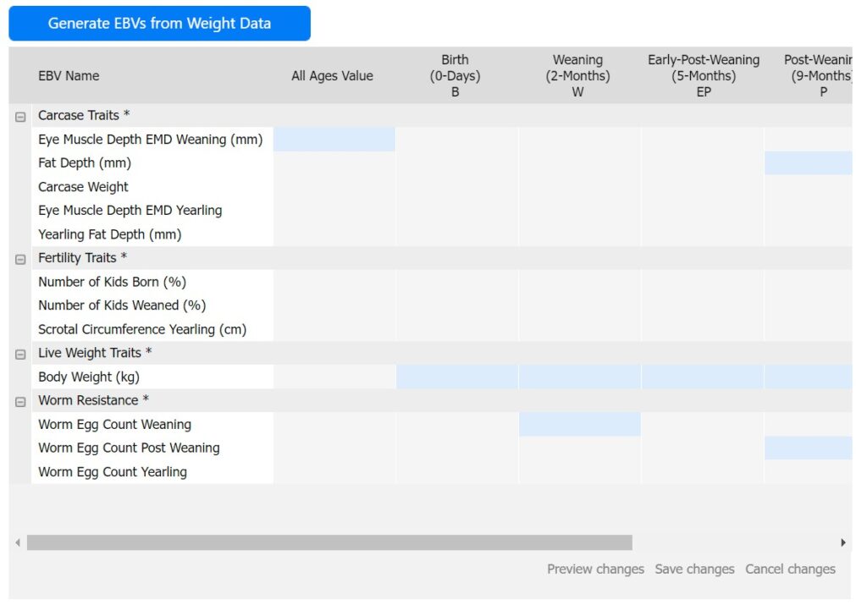Click the All Ages Value column header

[332, 76]
